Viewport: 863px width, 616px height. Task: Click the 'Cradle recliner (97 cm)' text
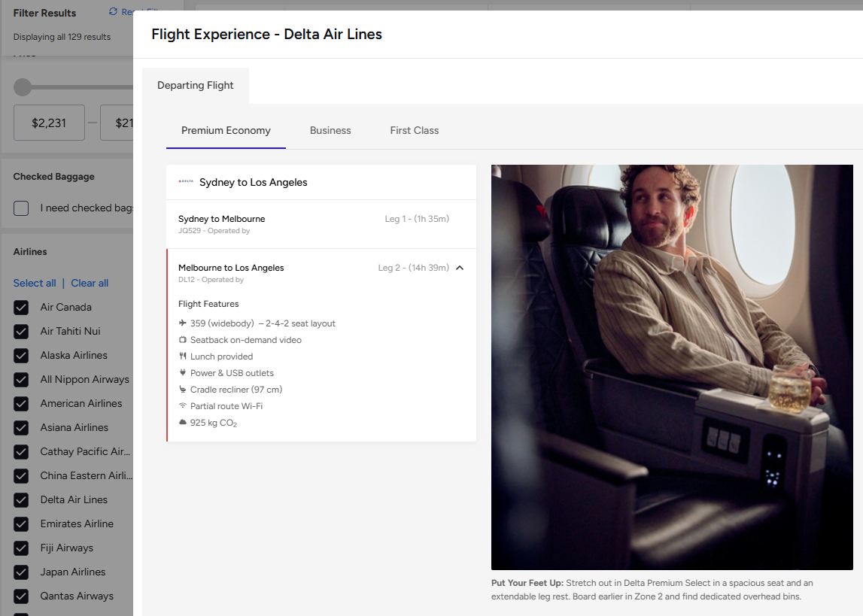[236, 390]
